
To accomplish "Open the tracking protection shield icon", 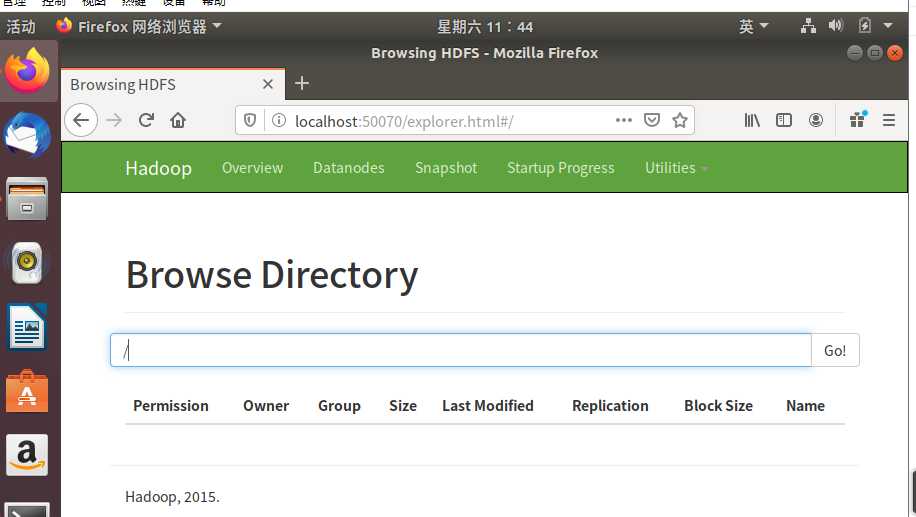I will 250,120.
